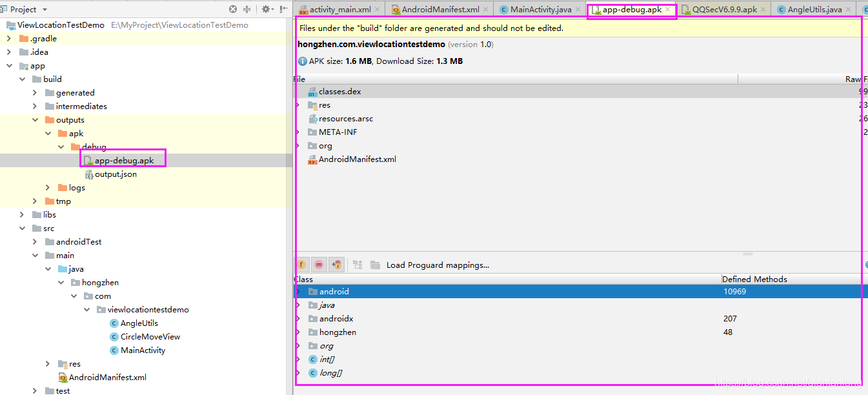Expand the androidTest folder
The image size is (868, 395).
35,242
